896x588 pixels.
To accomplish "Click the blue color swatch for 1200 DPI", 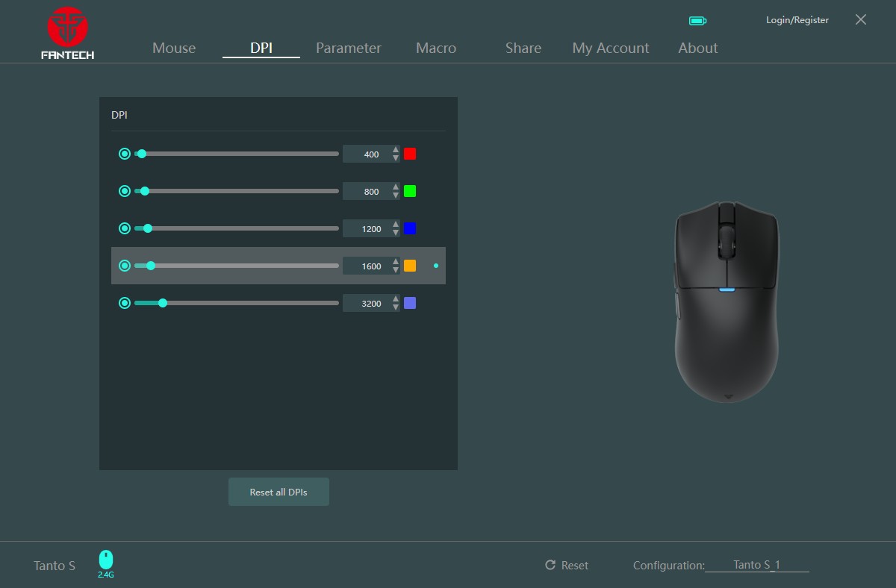I will [410, 228].
